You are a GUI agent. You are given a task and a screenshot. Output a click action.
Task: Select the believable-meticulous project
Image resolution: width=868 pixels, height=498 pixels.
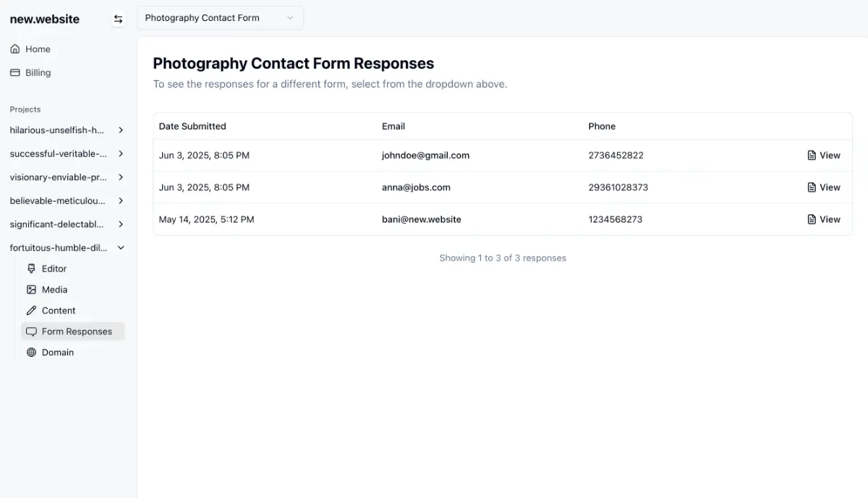[x=58, y=201]
